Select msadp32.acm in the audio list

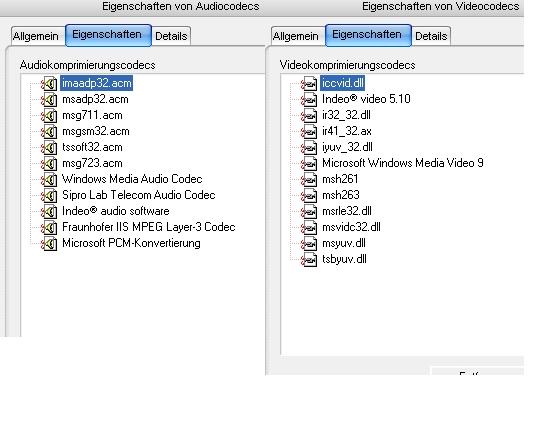pos(95,99)
